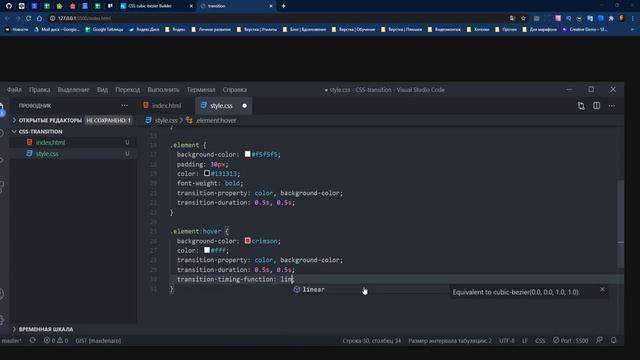640x360 pixels.
Task: Open the crimson color swatch
Action: coord(247,241)
